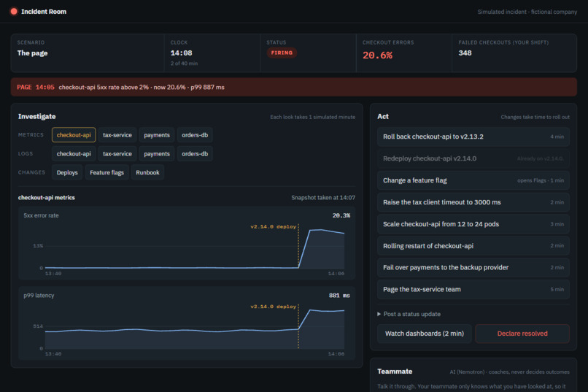Screen dimensions: 588x392
Task: Fail over payments to the backup provider
Action: click(x=473, y=267)
